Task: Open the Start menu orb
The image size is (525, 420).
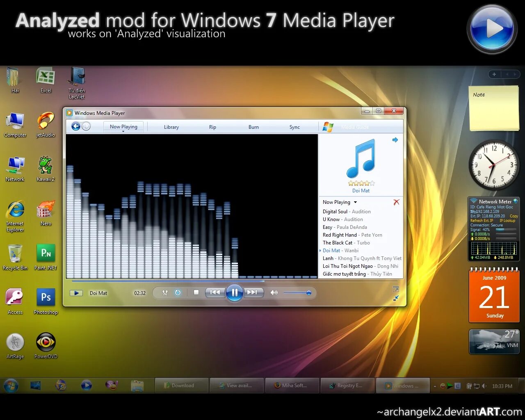Action: click(x=11, y=386)
